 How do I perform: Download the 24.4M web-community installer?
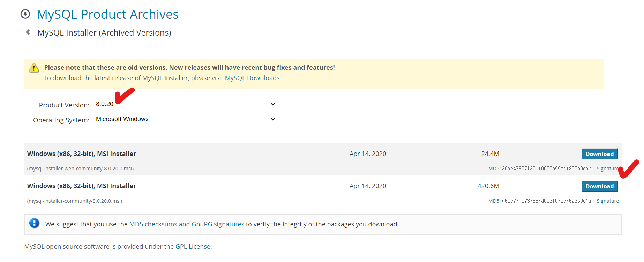[x=599, y=154]
